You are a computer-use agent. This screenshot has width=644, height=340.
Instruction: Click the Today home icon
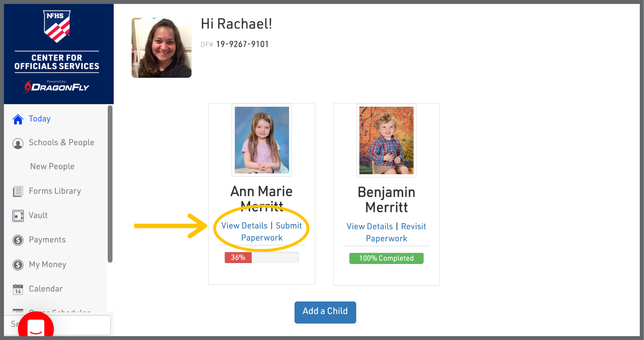(x=18, y=119)
